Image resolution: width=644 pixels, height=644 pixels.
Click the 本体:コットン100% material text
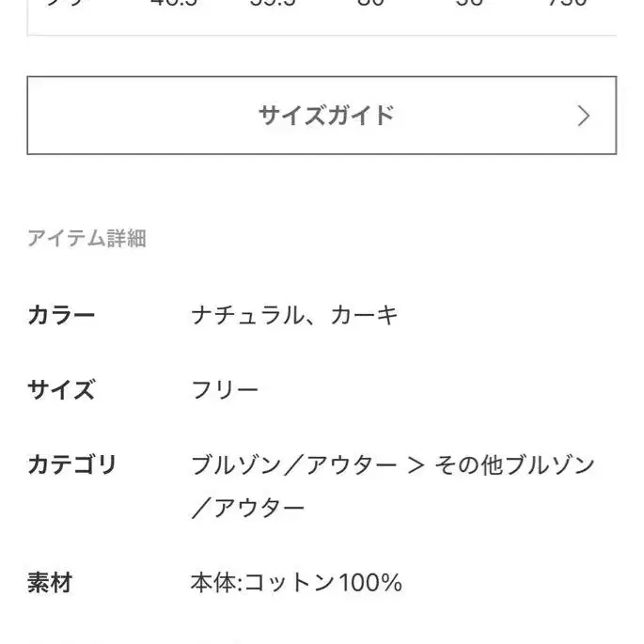point(297,584)
